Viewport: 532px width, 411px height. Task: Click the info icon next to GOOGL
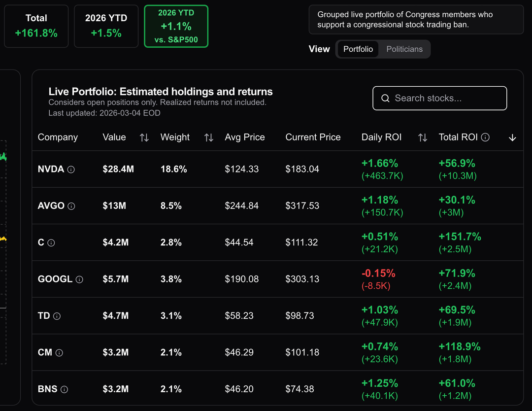click(79, 279)
